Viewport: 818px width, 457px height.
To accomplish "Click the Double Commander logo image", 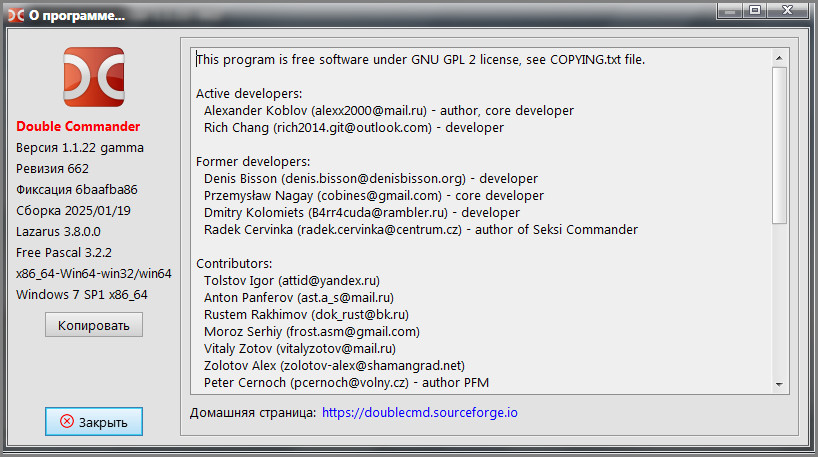I will pyautogui.click(x=94, y=77).
